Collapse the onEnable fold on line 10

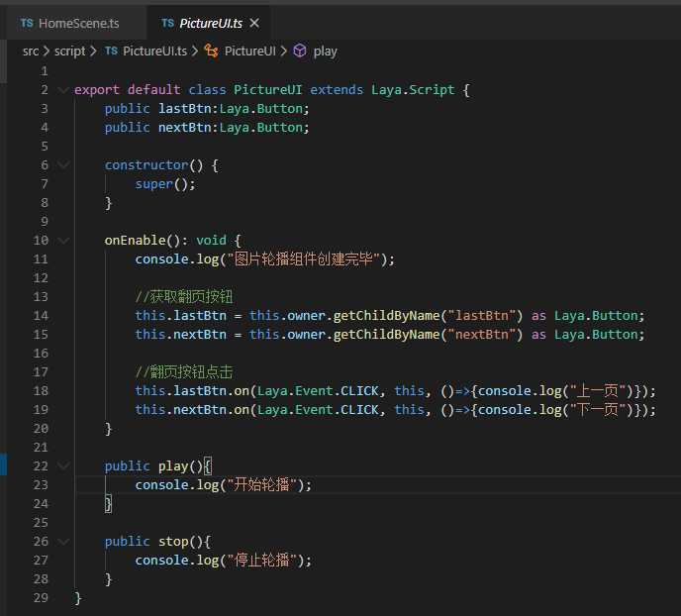pos(63,241)
